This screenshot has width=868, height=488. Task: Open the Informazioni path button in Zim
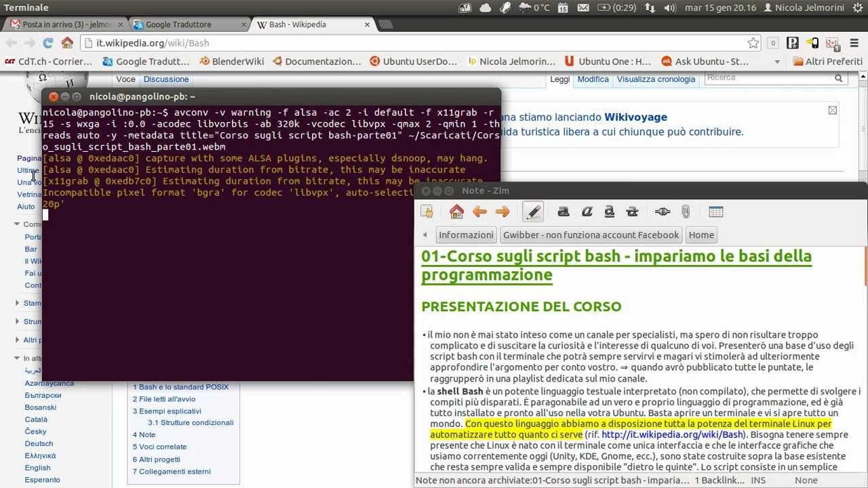click(466, 235)
